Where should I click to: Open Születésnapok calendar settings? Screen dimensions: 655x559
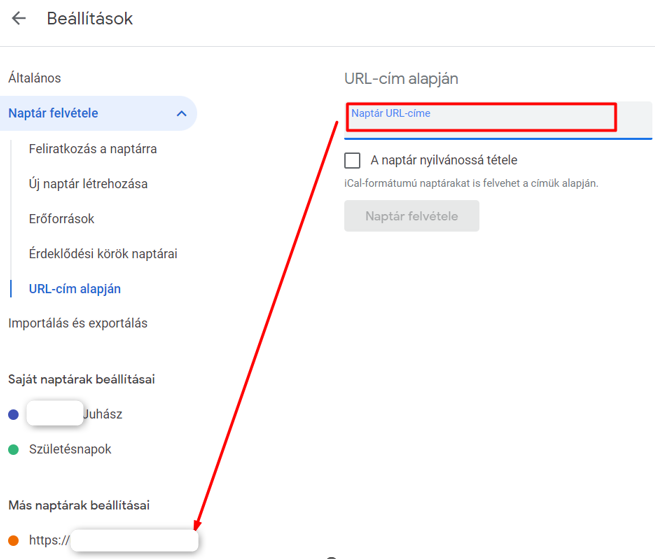[x=70, y=449]
